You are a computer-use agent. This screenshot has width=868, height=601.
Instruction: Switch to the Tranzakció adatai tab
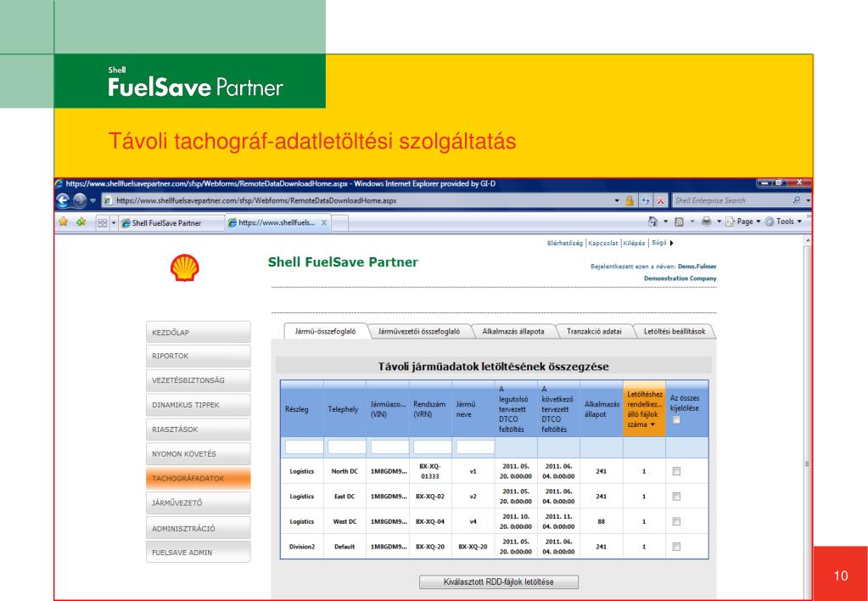(x=594, y=331)
